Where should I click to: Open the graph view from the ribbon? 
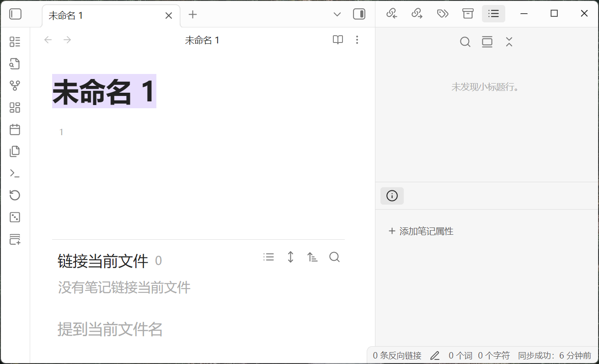pos(15,85)
